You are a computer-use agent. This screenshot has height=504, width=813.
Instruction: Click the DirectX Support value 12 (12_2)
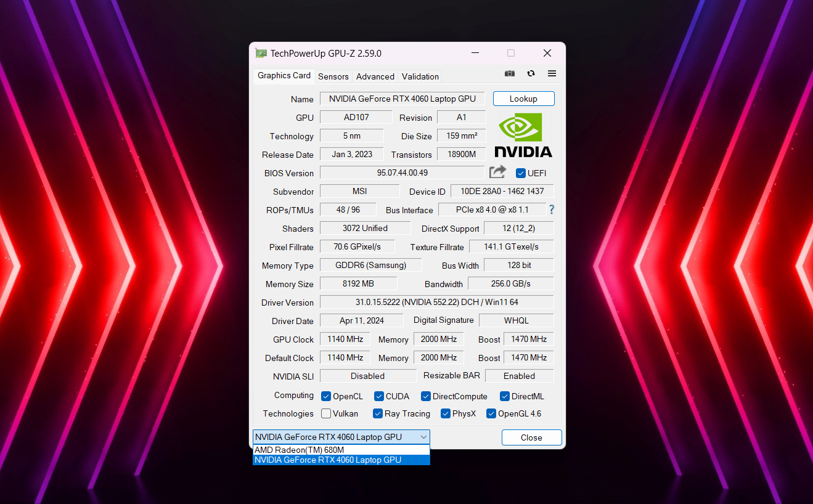519,228
